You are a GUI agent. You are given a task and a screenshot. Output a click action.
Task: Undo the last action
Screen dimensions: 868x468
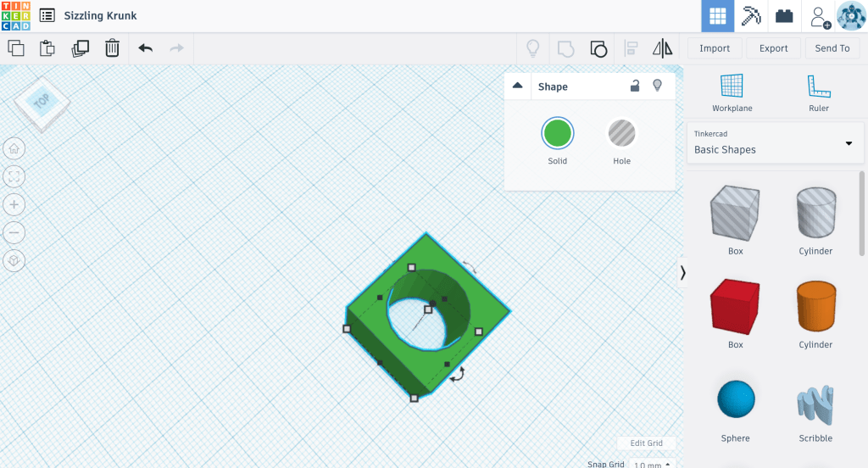tap(146, 48)
